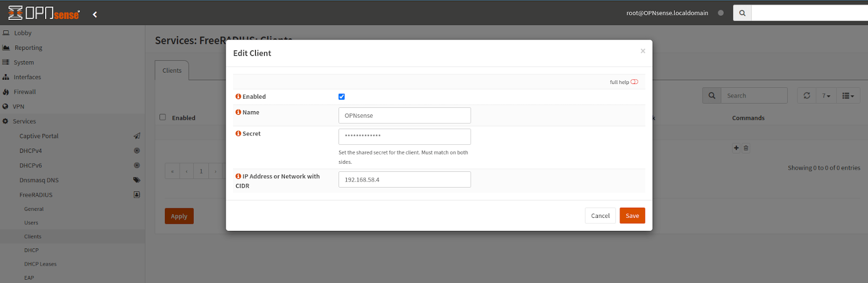868x283 pixels.
Task: Open the rows-per-page dropdown showing 7
Action: pos(826,95)
